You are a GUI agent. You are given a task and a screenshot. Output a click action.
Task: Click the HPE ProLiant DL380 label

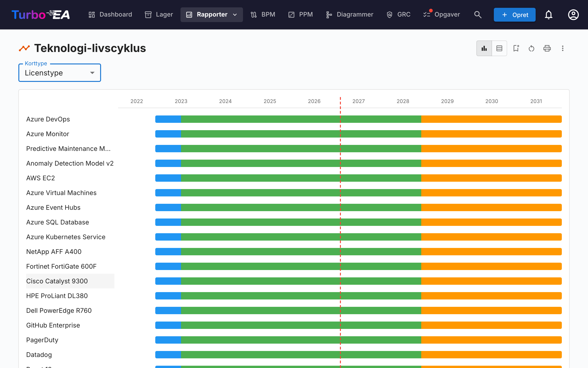(57, 296)
